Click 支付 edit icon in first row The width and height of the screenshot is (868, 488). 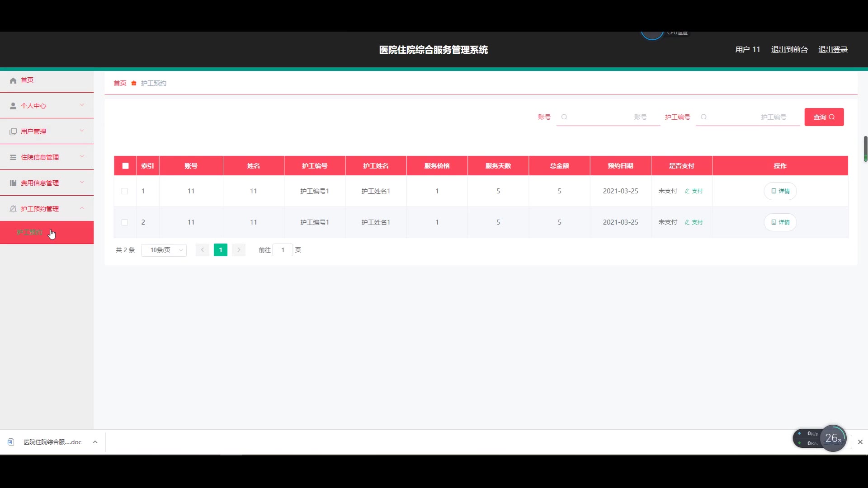[687, 191]
